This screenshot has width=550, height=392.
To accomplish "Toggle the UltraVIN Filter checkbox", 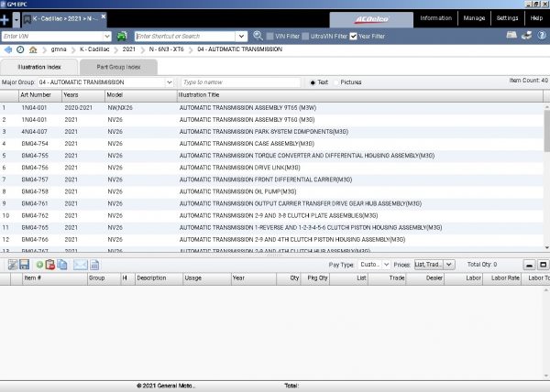I will pos(305,36).
